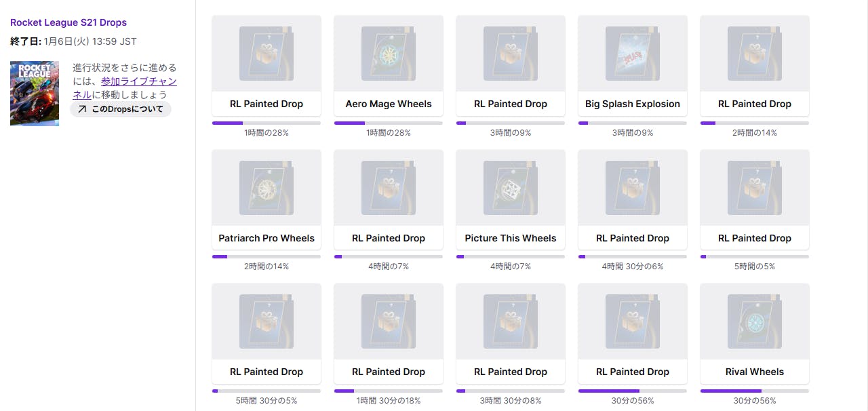Click the Big Splash Explosion drop icon
The width and height of the screenshot is (868, 411).
click(x=633, y=54)
